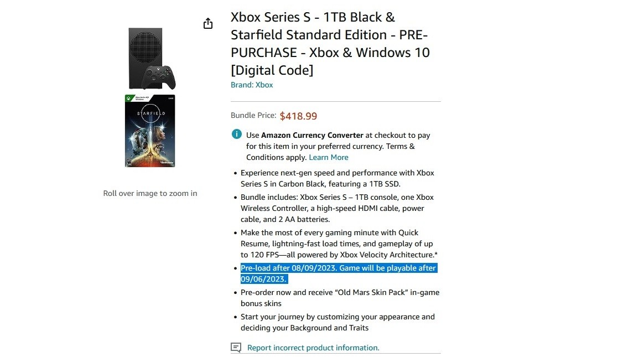Click the "Roll over image to zoom in" text
The image size is (644, 357).
[x=150, y=193]
